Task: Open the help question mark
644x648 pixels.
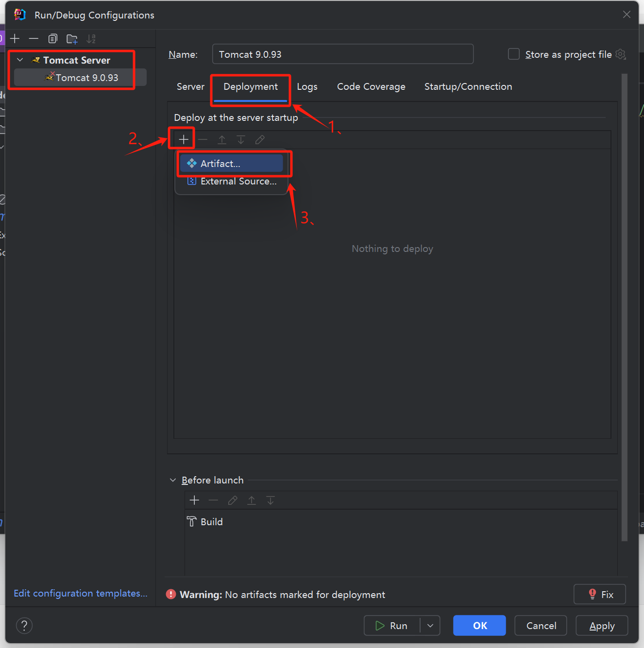Action: tap(24, 625)
